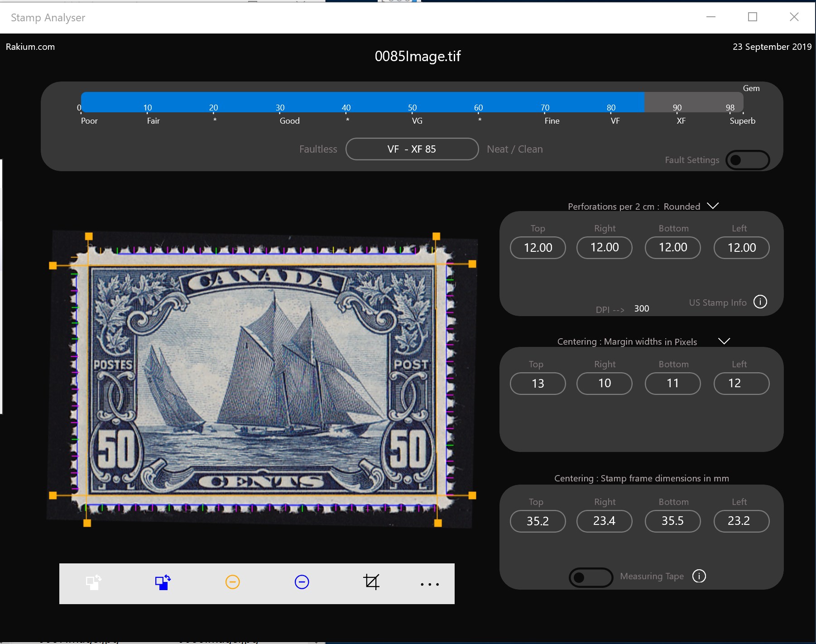The image size is (816, 644).
Task: Click the Top margin width value 13
Action: (538, 384)
